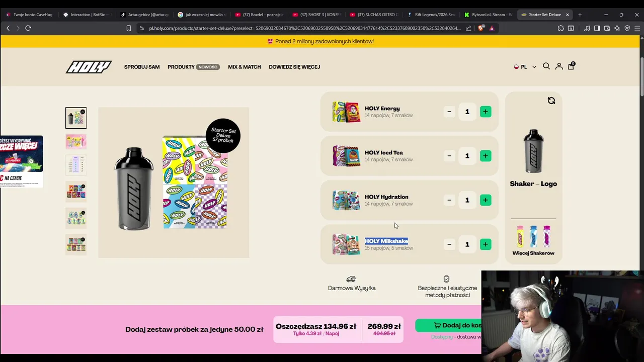The image size is (644, 362).
Task: Click the main Starter Set Deluxe product image
Action: pos(174,183)
